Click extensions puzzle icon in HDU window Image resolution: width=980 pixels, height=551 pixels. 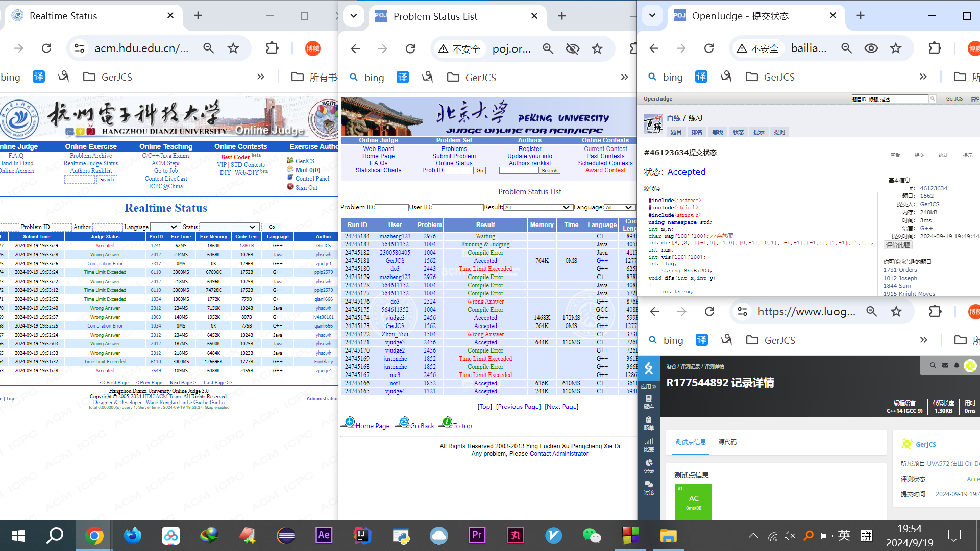point(272,48)
